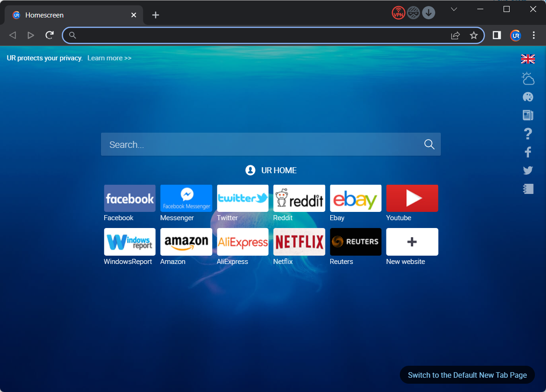
Task: Open the Youtube tile
Action: [x=412, y=198]
